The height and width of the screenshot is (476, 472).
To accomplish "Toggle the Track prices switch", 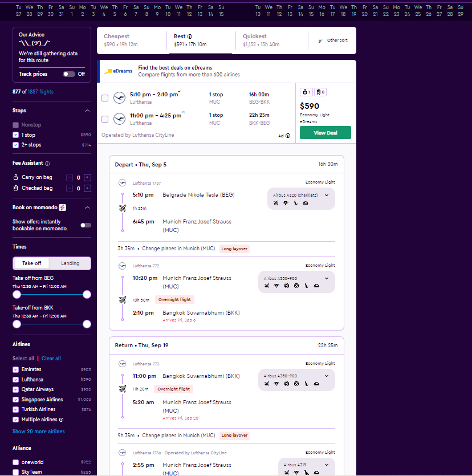I will [x=69, y=74].
